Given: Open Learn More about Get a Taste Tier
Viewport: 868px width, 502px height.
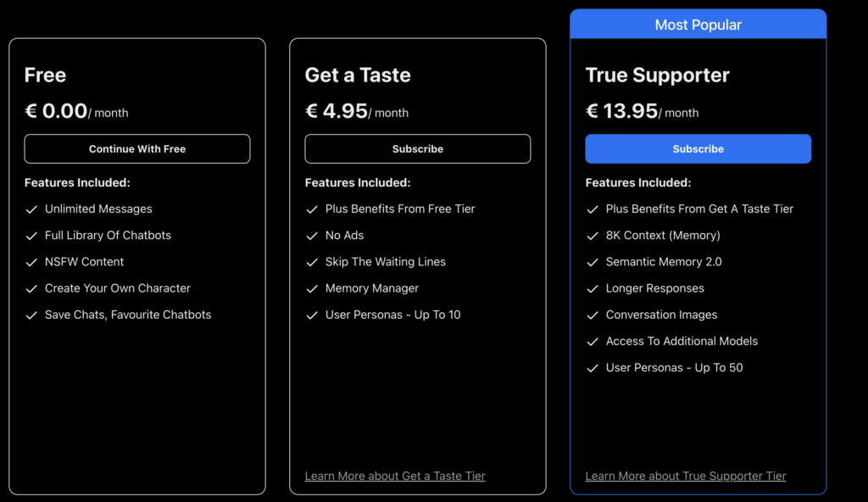Looking at the screenshot, I should tap(395, 476).
